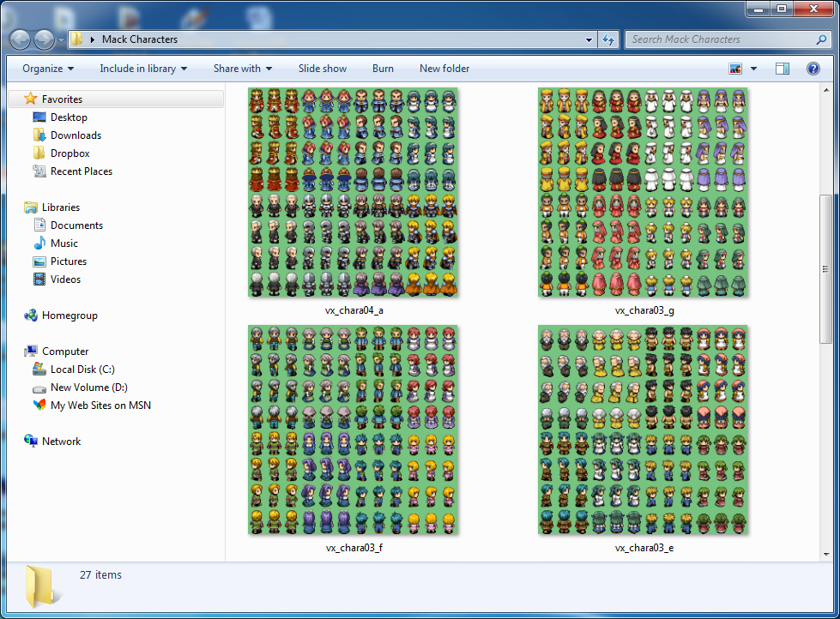The width and height of the screenshot is (840, 619).
Task: Click the scrollbar up arrow
Action: pyautogui.click(x=825, y=90)
